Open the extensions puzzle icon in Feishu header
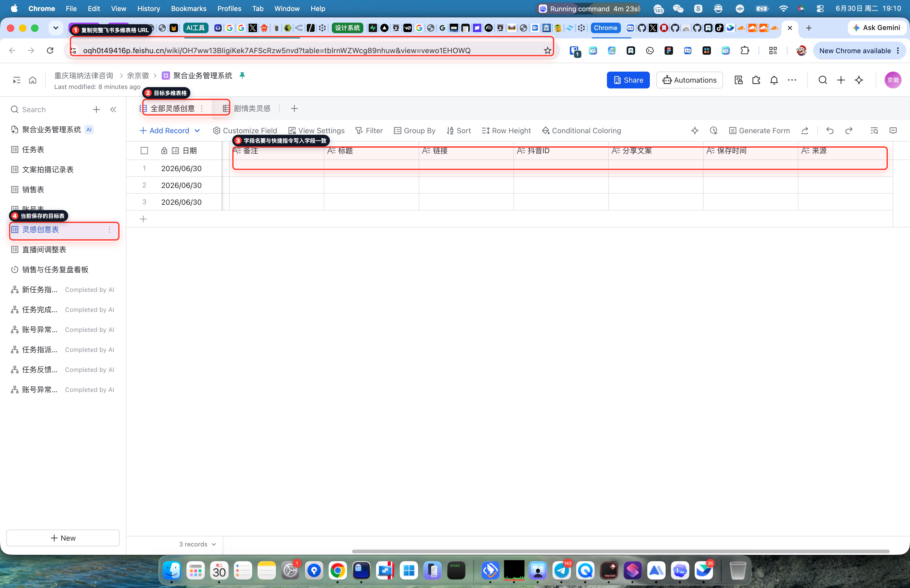 point(756,80)
